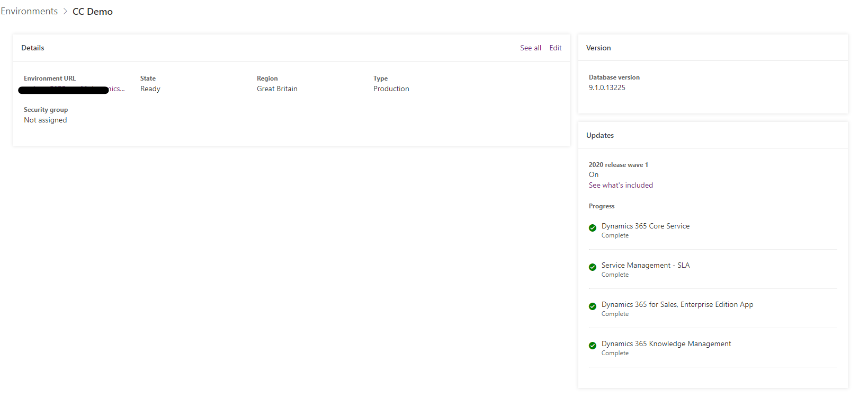Click green check for Knowledge Management
868x405 pixels.
(593, 346)
